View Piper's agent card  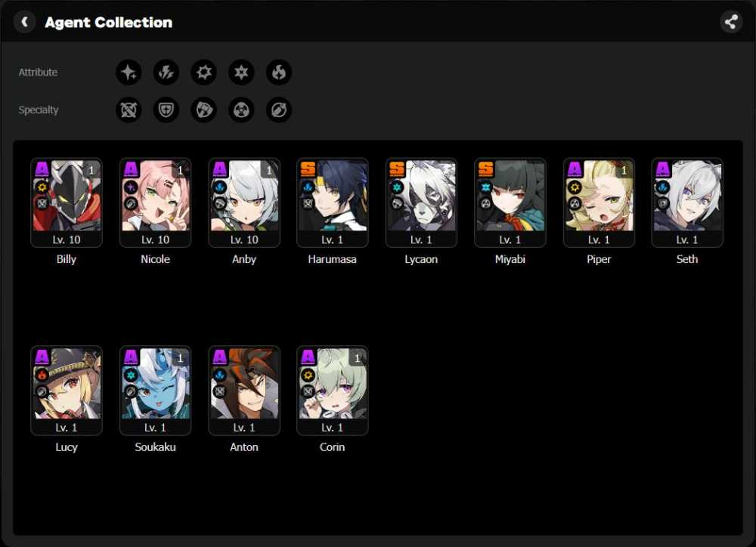point(599,203)
